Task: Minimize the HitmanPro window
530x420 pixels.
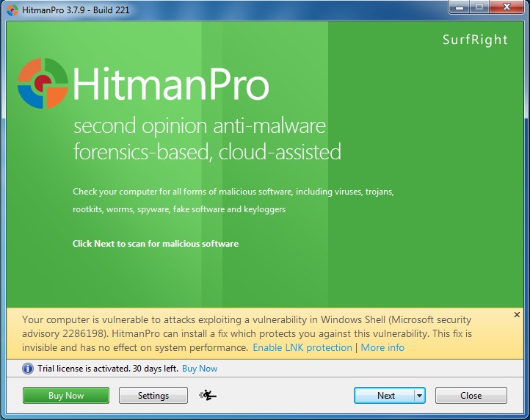Action: (460, 7)
